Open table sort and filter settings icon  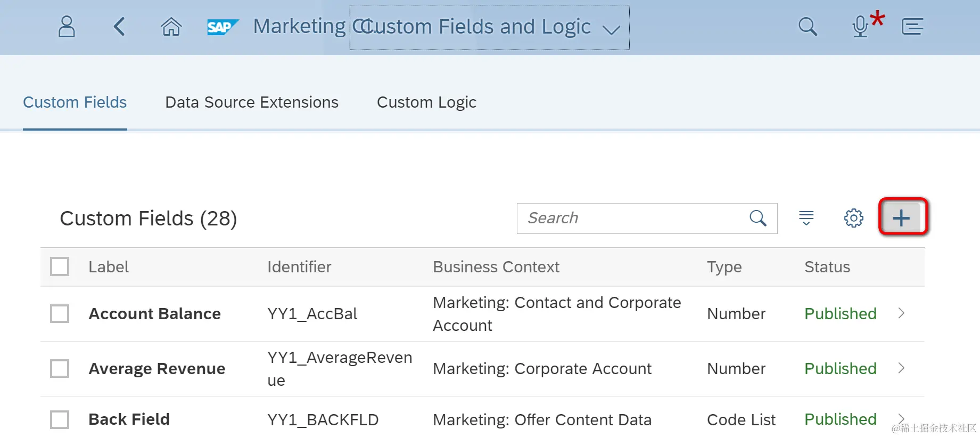click(x=806, y=218)
